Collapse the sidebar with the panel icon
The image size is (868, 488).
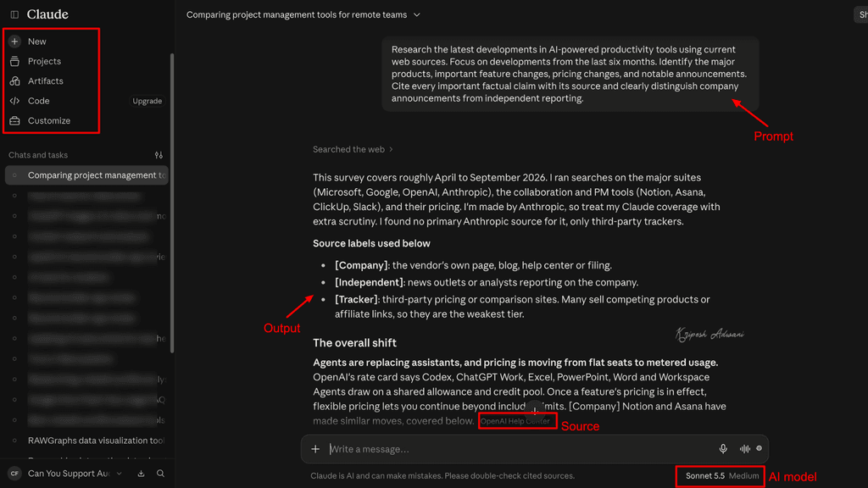coord(14,14)
